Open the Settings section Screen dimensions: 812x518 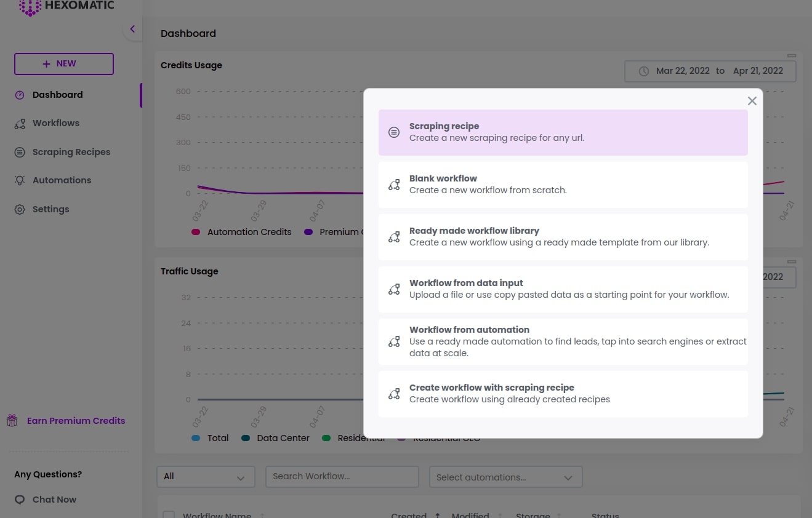[x=50, y=209]
